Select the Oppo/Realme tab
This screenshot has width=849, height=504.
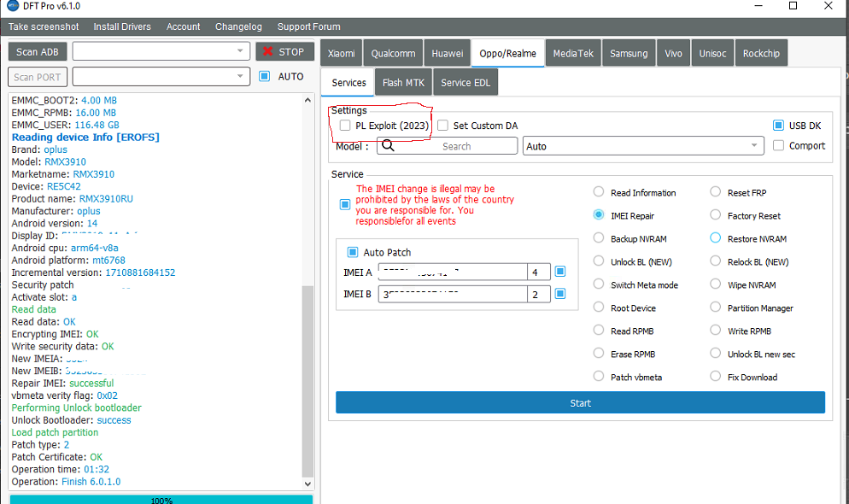click(508, 53)
